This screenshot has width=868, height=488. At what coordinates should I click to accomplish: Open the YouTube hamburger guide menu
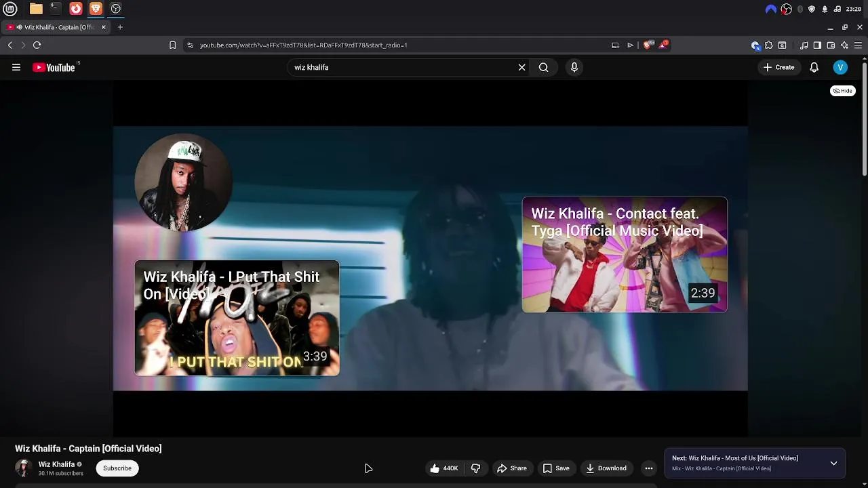pos(16,67)
